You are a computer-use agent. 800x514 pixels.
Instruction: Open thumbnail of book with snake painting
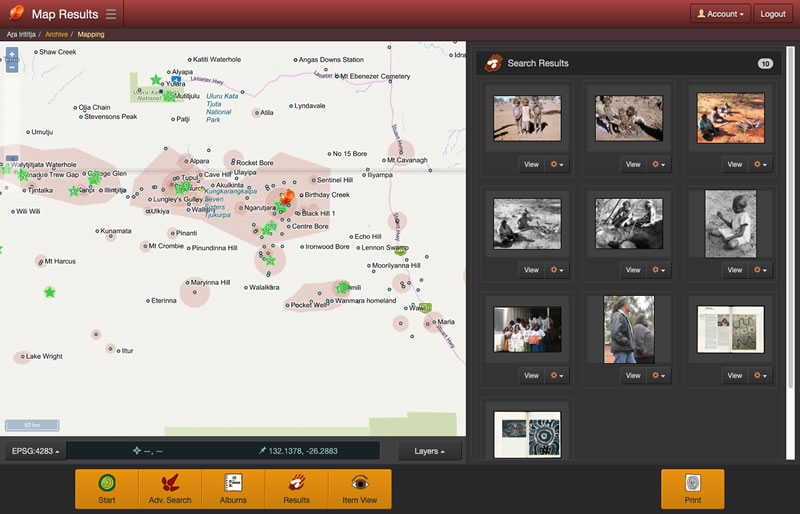pos(731,329)
